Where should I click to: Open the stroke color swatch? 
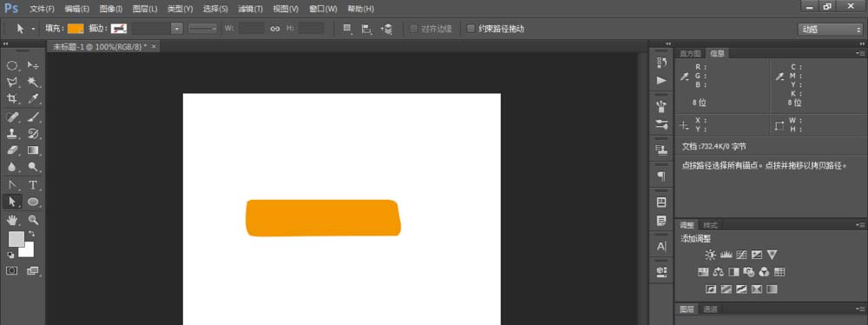tap(118, 29)
